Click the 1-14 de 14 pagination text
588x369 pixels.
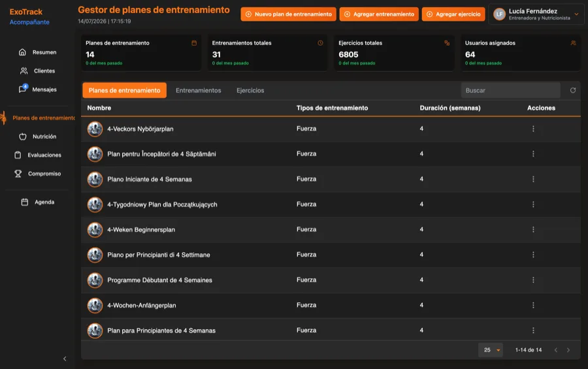point(529,350)
